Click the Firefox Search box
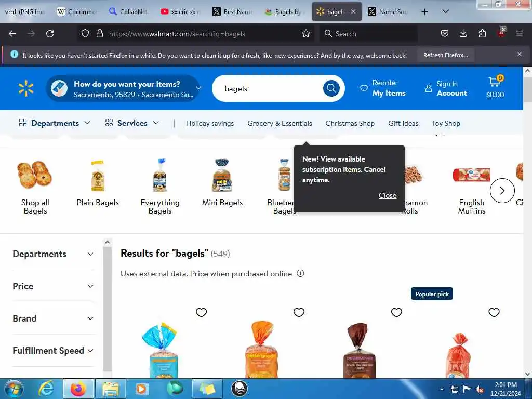The width and height of the screenshot is (532, 399). pos(368,34)
